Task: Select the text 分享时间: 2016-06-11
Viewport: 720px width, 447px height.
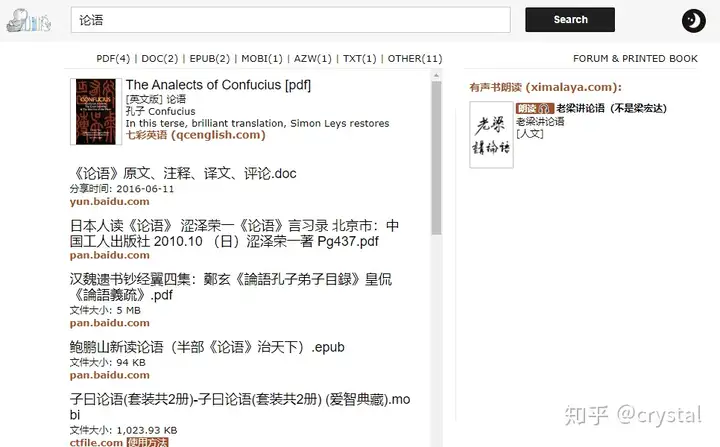Action: (x=122, y=189)
